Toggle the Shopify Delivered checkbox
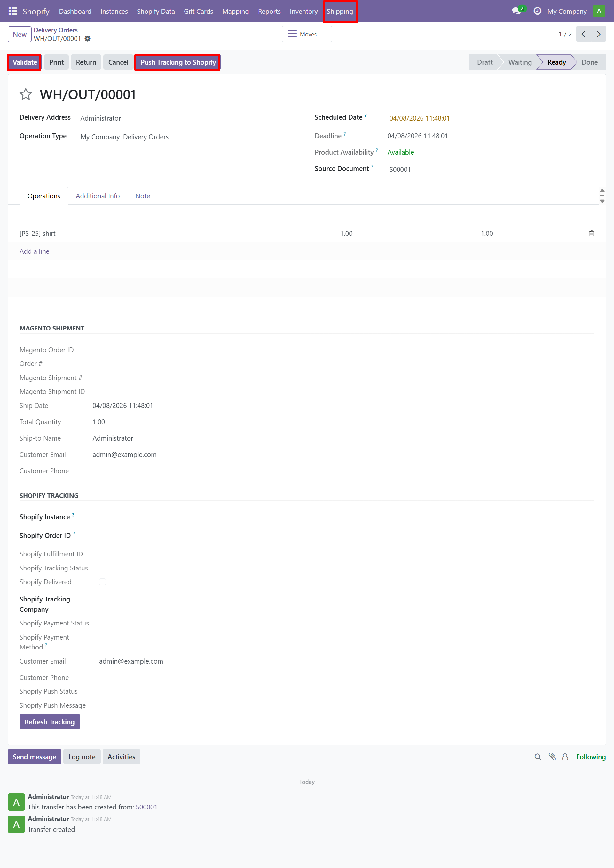The height and width of the screenshot is (868, 614). tap(102, 582)
